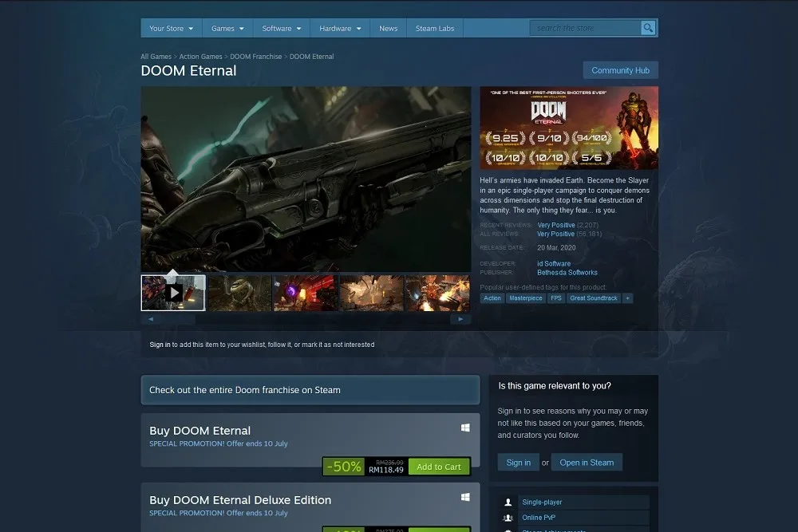Click the Sign in button in the relevance panel
The image size is (798, 532).
pos(518,463)
